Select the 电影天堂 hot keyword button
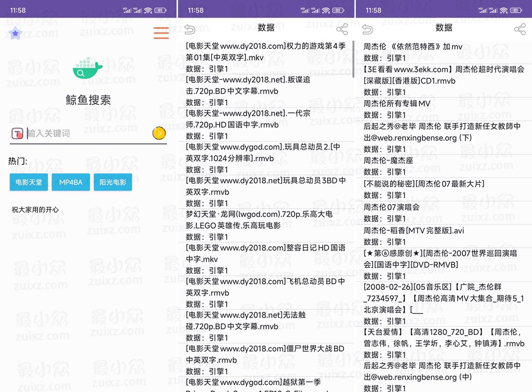532x392 pixels. tap(29, 182)
